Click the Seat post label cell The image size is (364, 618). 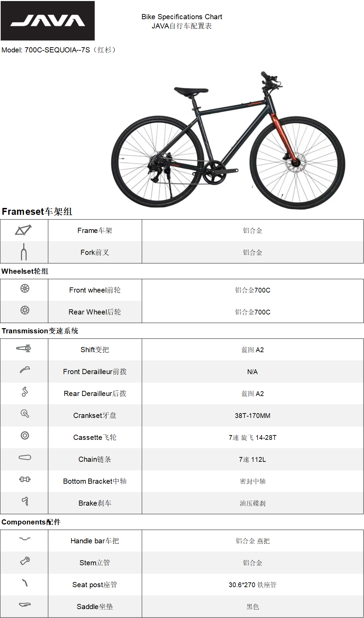coord(95,585)
